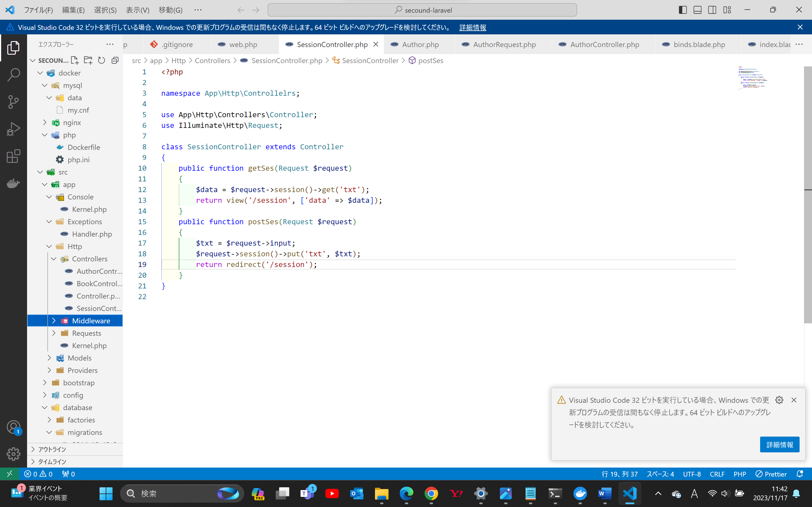Switch to the web.php tab

tap(243, 45)
